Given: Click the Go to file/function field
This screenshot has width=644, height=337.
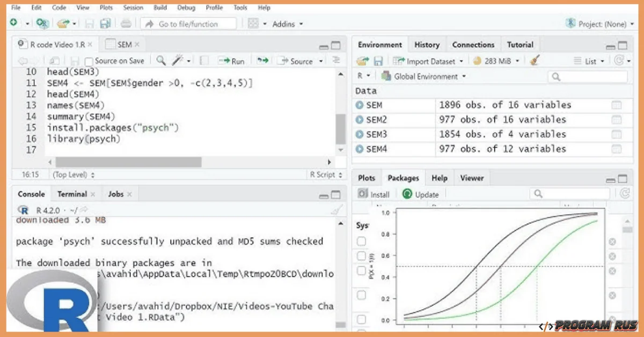Looking at the screenshot, I should [188, 24].
